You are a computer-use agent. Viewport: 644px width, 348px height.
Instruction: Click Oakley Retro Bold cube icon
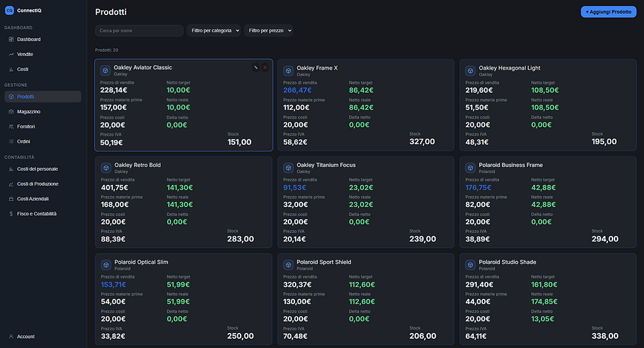(106, 168)
